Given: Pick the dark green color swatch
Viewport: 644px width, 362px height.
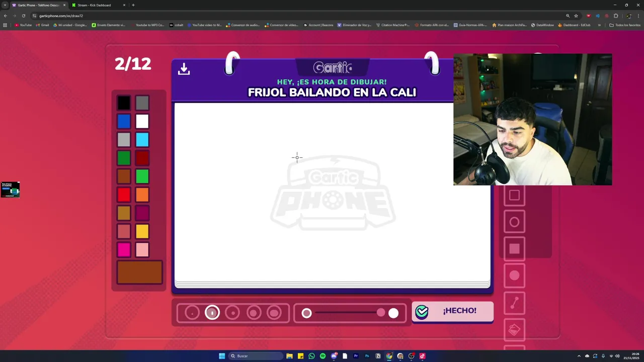Looking at the screenshot, I should tap(124, 158).
